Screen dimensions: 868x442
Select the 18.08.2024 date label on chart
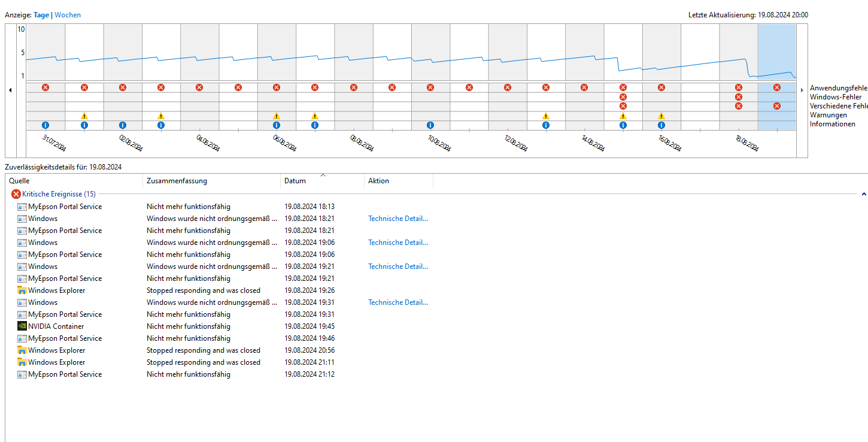[746, 144]
